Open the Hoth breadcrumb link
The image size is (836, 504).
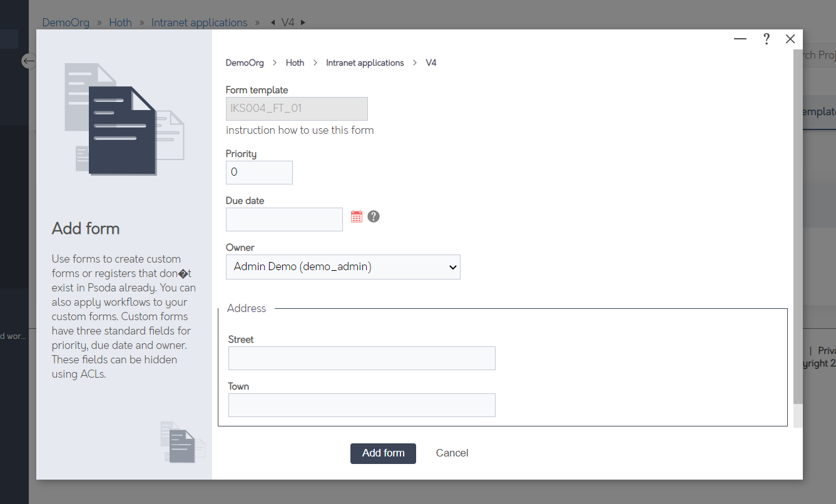pos(295,63)
